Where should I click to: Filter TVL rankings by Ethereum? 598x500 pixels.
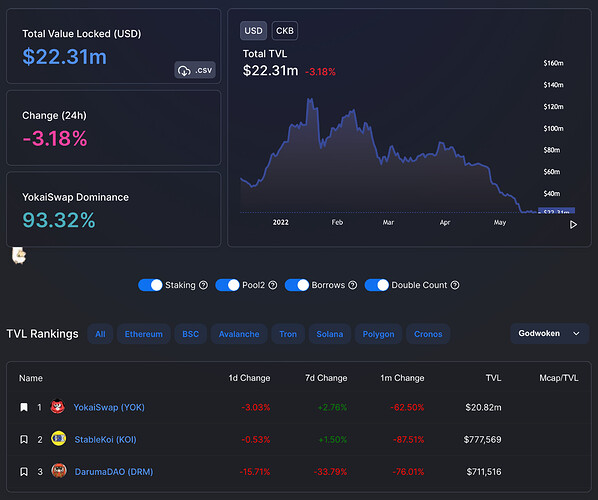(144, 334)
